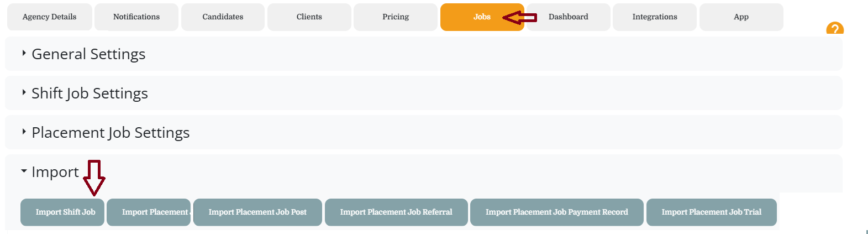Open the Agency Details tab
Viewport: 868px width, 234px height.
coord(49,17)
